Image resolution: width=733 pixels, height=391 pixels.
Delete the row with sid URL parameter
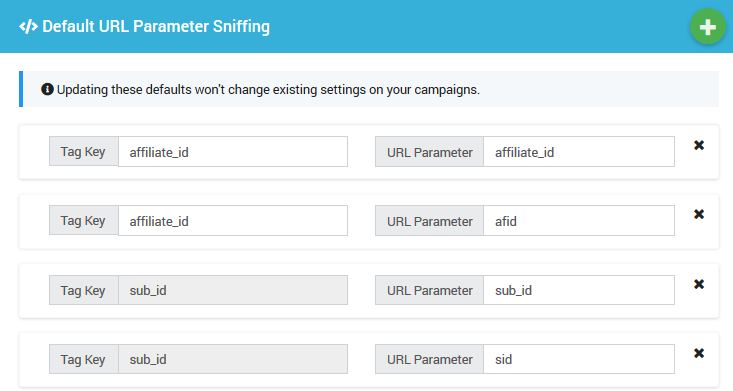699,353
